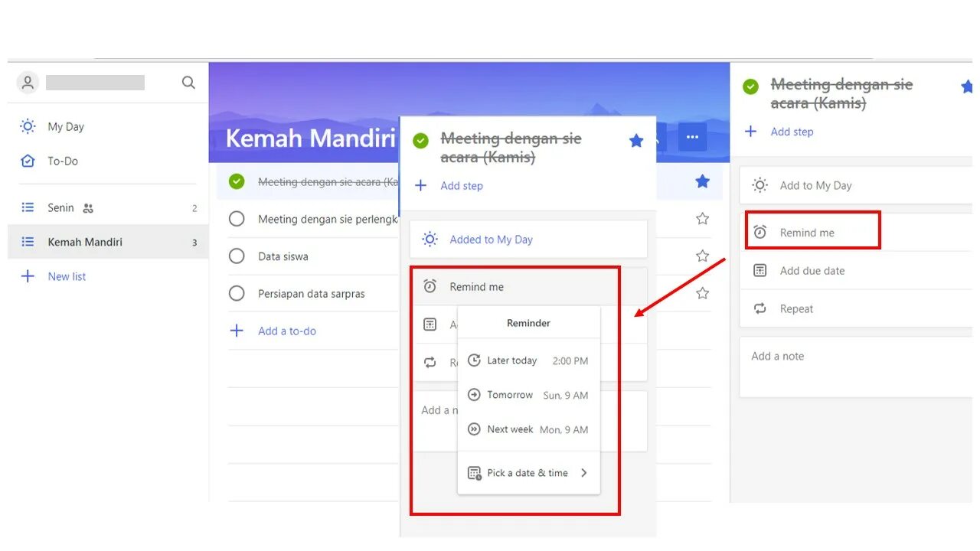Click the house icon beside To-Do
This screenshot has height=551, width=980.
click(x=28, y=161)
